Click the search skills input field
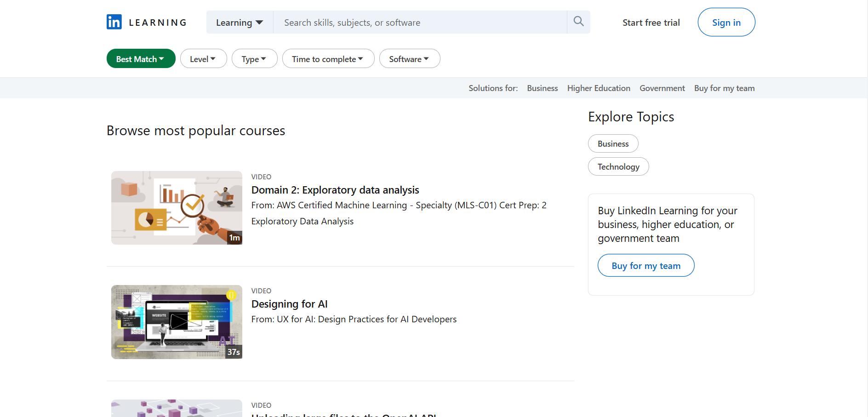The height and width of the screenshot is (417, 868). point(419,23)
